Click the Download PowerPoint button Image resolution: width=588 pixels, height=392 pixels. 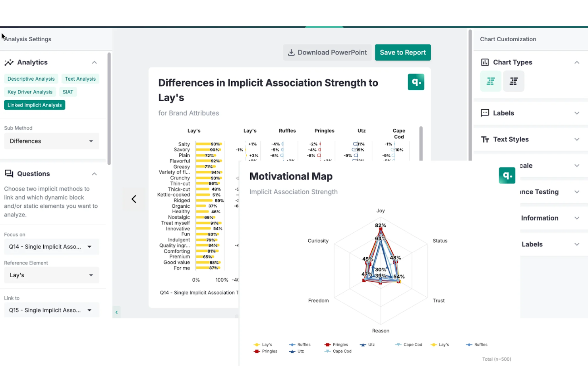click(327, 52)
